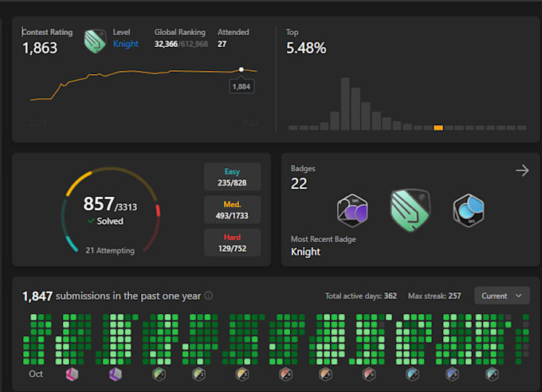Click the yellow monthly badge
The image size is (542, 392).
tap(242, 374)
